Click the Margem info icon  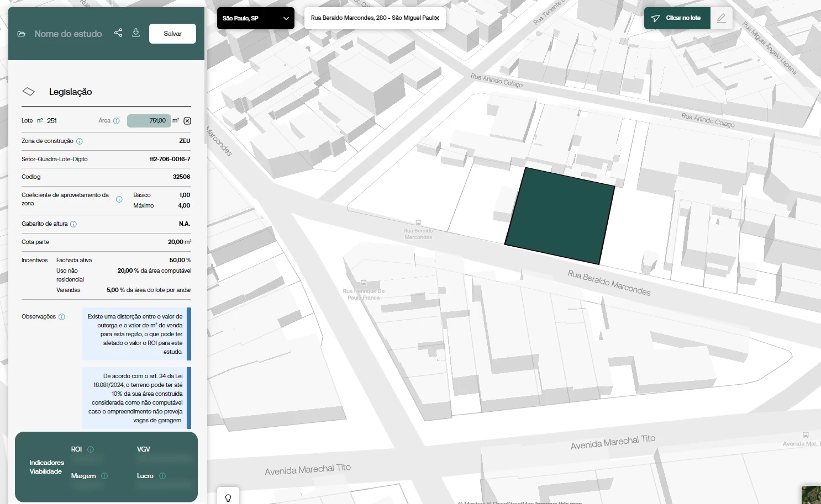point(104,476)
